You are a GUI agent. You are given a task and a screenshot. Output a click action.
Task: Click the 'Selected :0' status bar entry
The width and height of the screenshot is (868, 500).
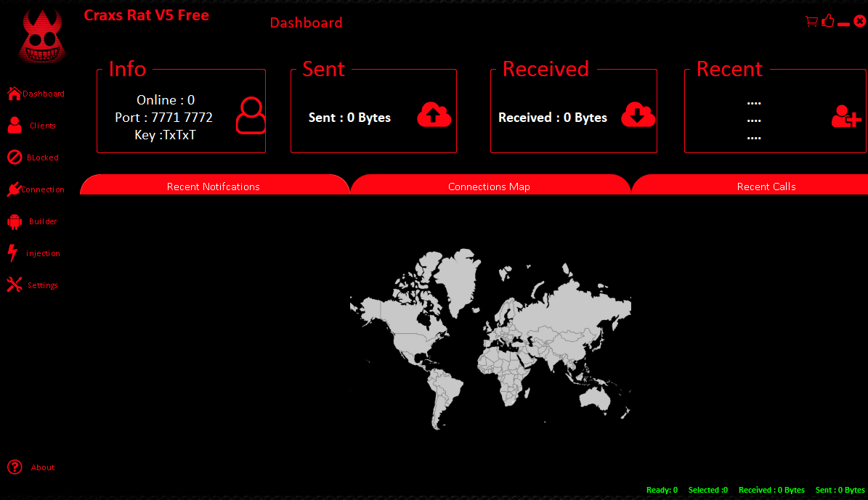708,490
